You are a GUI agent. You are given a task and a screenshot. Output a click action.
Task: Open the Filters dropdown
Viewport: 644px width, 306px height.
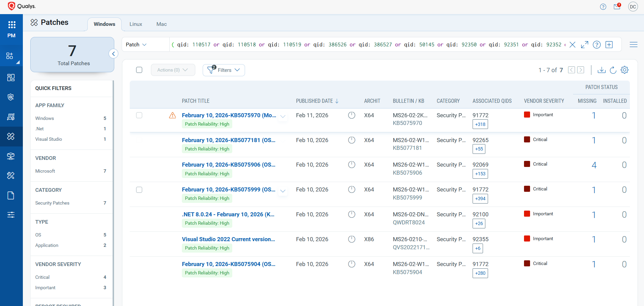224,70
